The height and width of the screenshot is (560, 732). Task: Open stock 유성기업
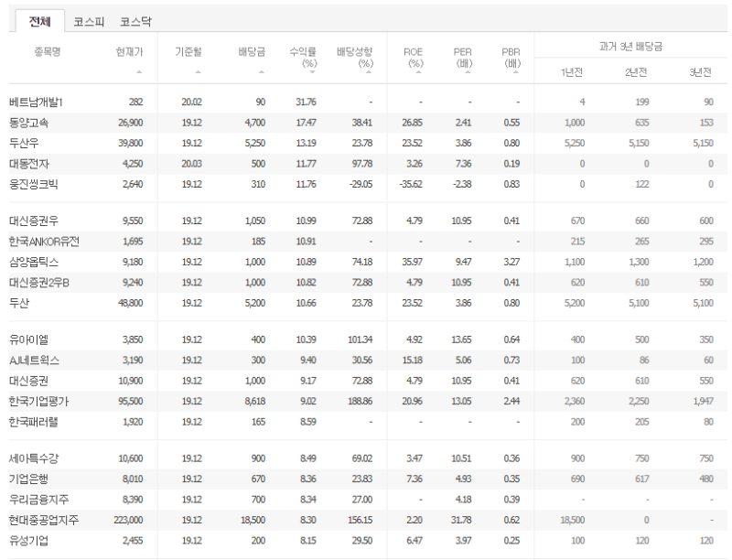point(28,541)
